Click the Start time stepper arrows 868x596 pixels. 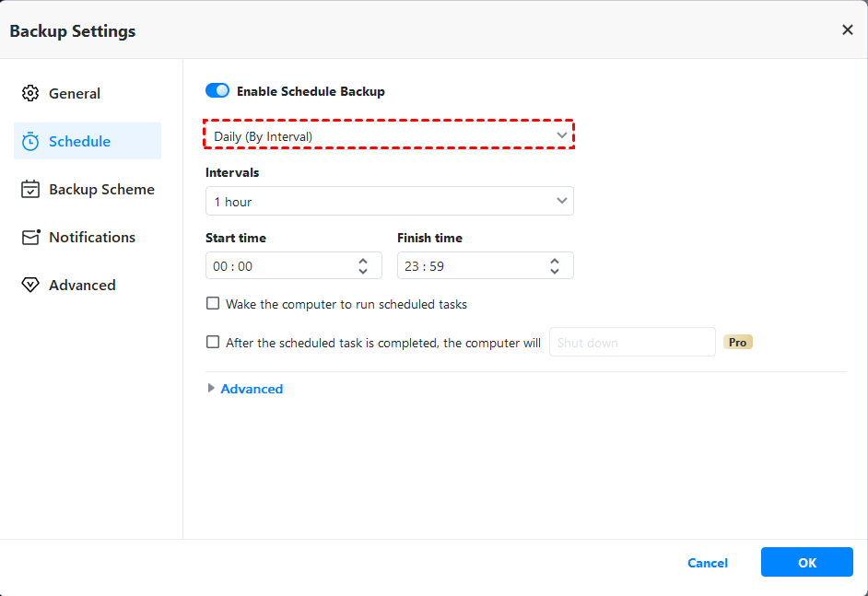click(363, 265)
